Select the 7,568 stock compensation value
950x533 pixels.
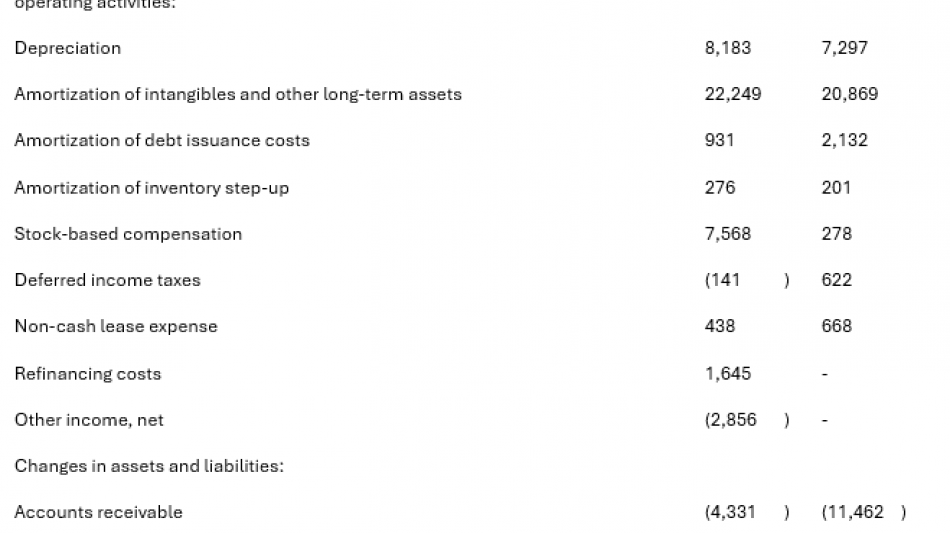(727, 234)
